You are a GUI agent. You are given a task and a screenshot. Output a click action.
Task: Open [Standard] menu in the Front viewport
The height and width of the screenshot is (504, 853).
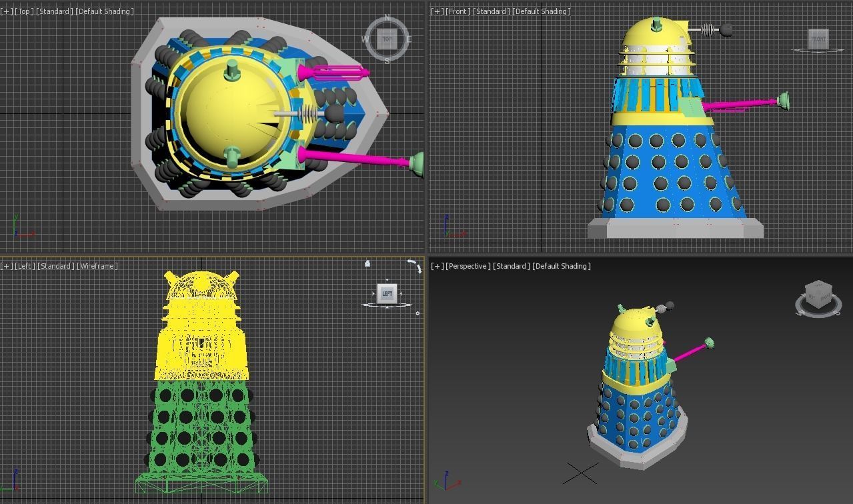(x=492, y=11)
